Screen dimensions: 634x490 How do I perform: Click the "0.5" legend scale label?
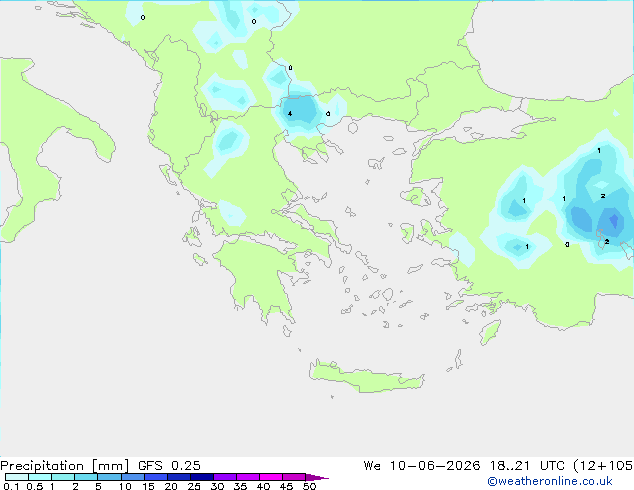35,486
